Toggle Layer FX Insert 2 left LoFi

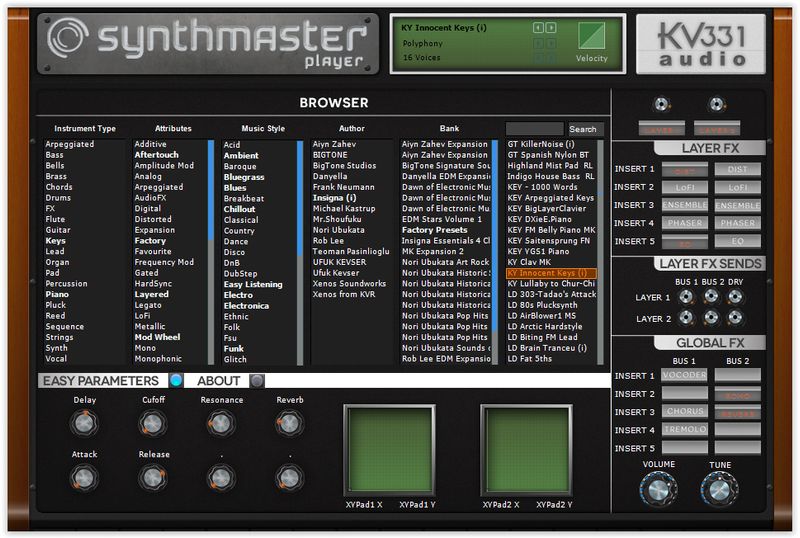(x=685, y=187)
